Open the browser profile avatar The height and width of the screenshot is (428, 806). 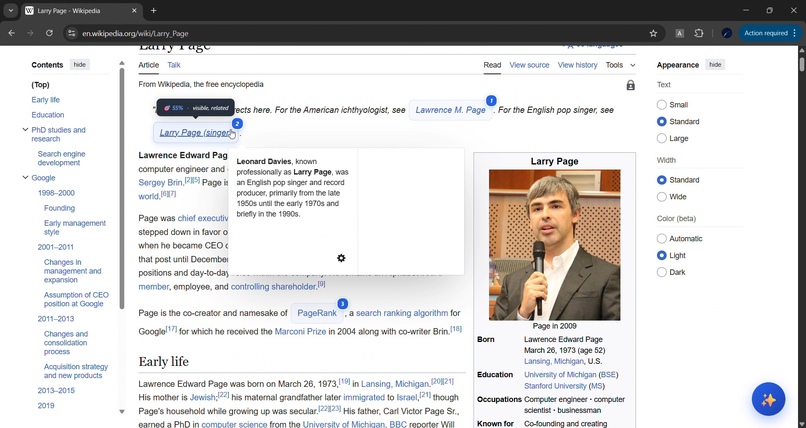(727, 33)
